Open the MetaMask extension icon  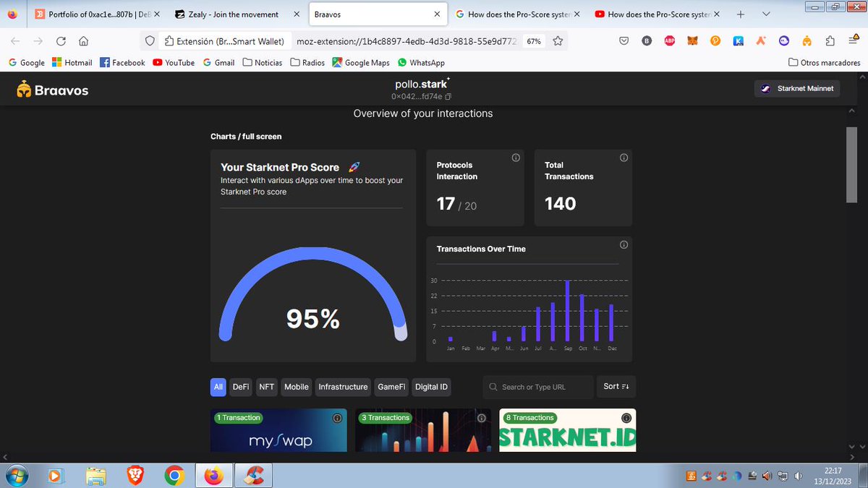coord(692,41)
